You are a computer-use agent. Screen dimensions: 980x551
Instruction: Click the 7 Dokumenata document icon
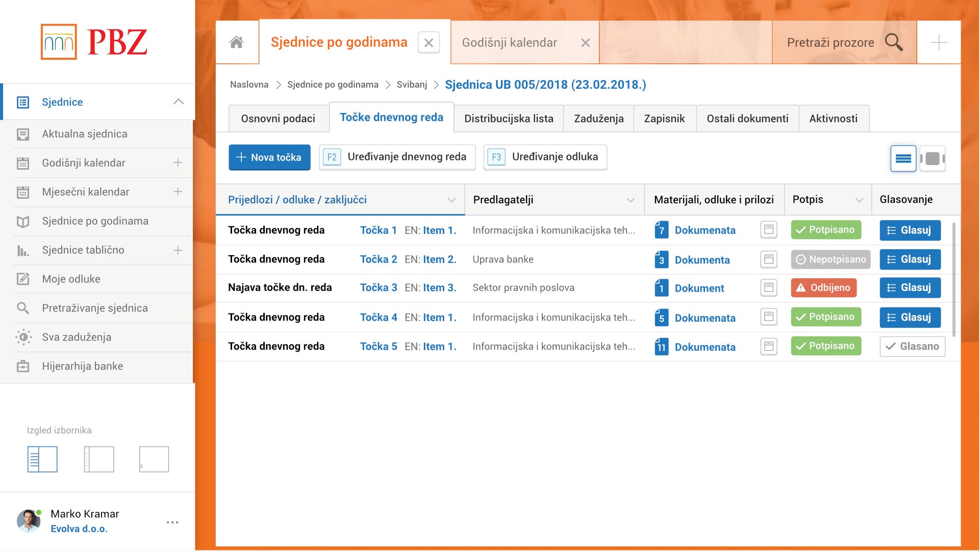[661, 230]
